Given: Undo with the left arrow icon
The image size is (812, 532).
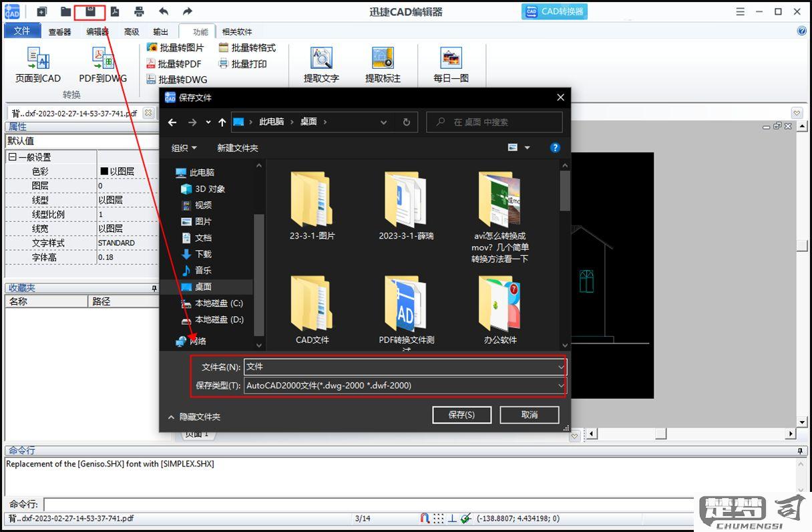Looking at the screenshot, I should tap(164, 11).
